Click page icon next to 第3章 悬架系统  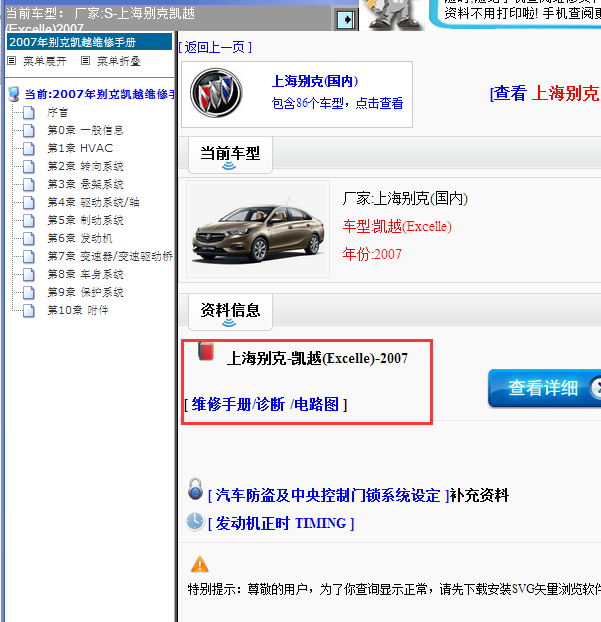click(29, 184)
